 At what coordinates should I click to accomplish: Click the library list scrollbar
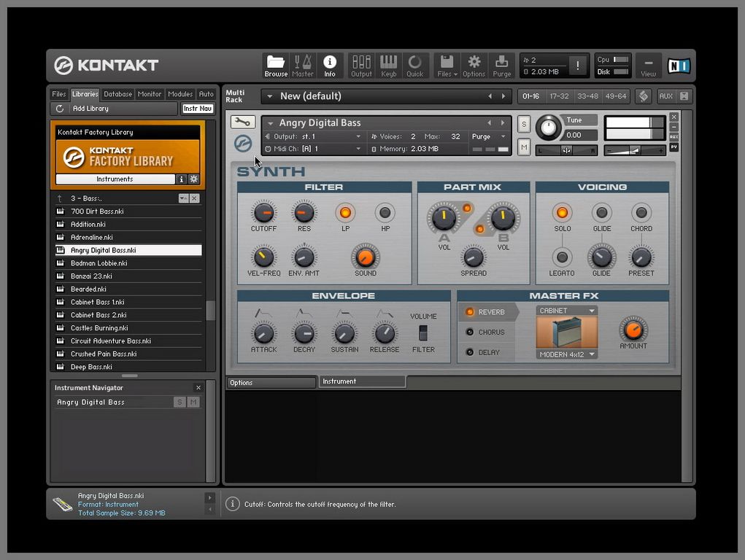pos(210,311)
